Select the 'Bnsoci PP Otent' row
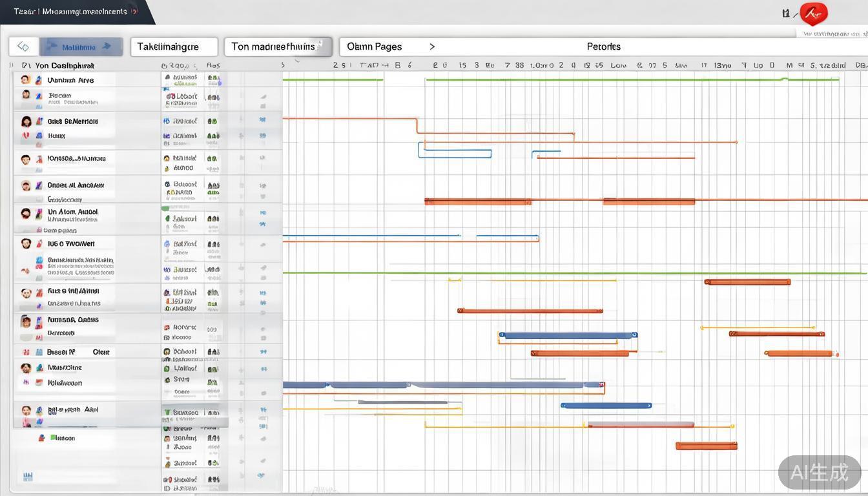Screen dimensions: 868x496 coord(77,352)
